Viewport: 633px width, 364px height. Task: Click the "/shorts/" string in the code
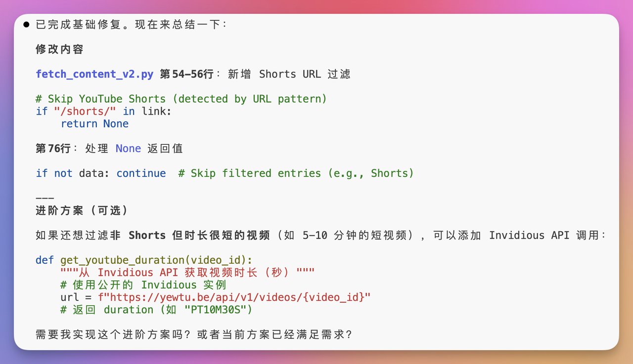(85, 112)
